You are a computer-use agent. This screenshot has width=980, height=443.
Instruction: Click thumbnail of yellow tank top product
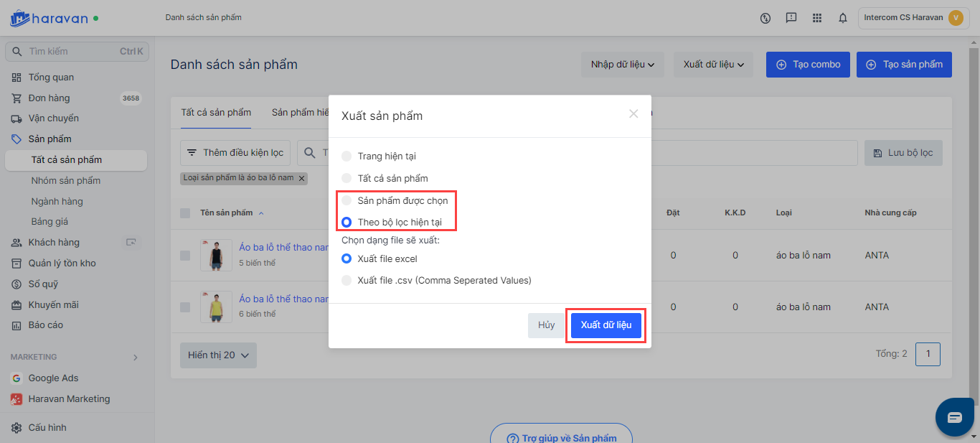pos(216,307)
